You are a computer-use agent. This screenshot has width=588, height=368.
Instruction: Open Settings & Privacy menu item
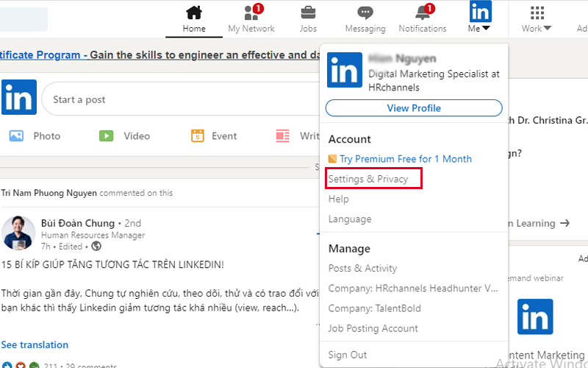click(368, 179)
